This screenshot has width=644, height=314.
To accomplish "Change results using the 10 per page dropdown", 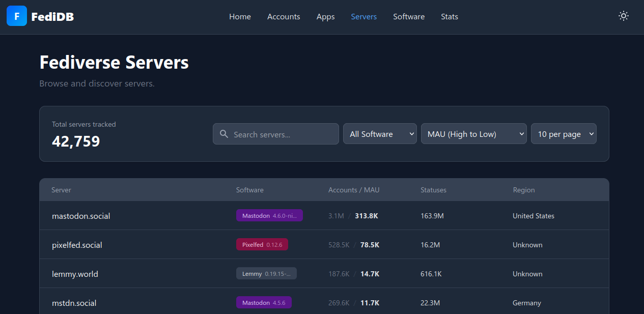I will point(564,134).
